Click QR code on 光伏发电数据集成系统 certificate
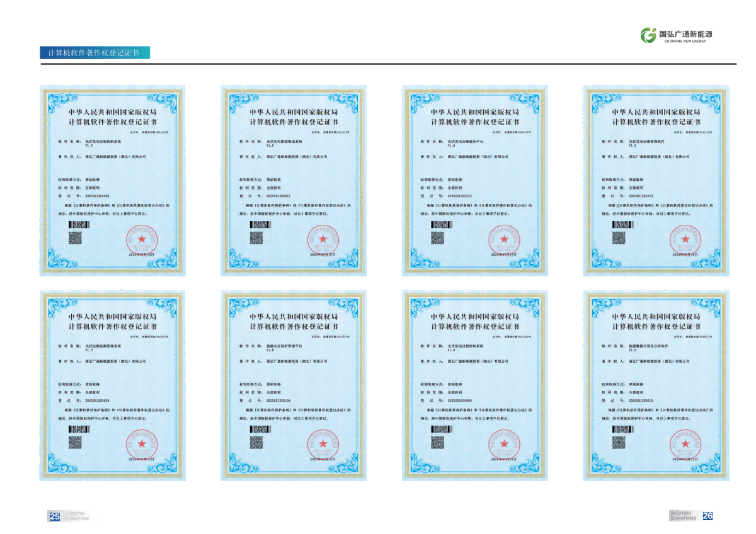The image size is (756, 534). [x=256, y=238]
